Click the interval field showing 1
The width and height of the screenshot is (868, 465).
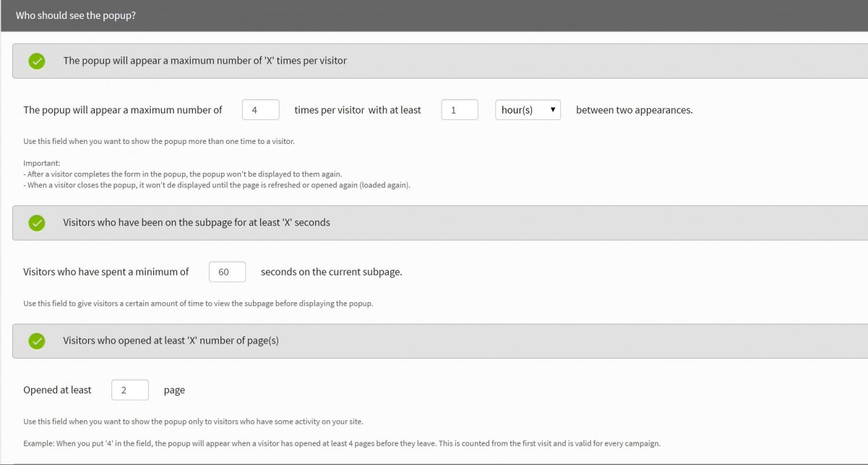(460, 109)
